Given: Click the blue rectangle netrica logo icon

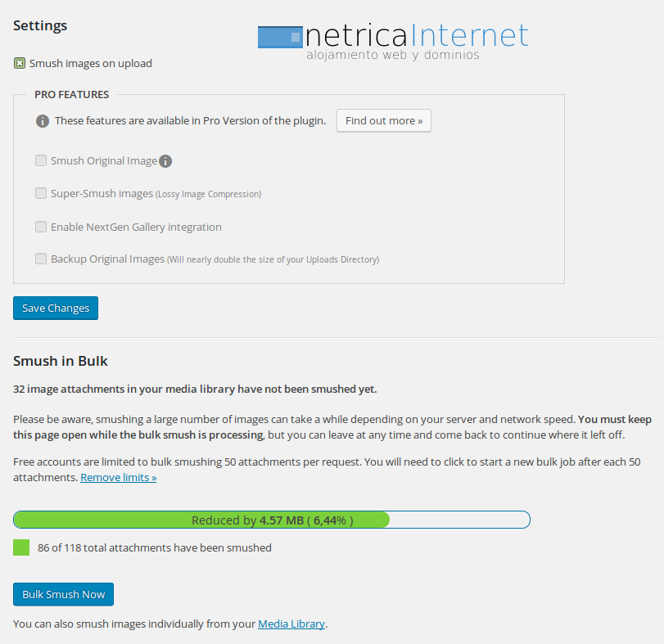Looking at the screenshot, I should point(279,37).
